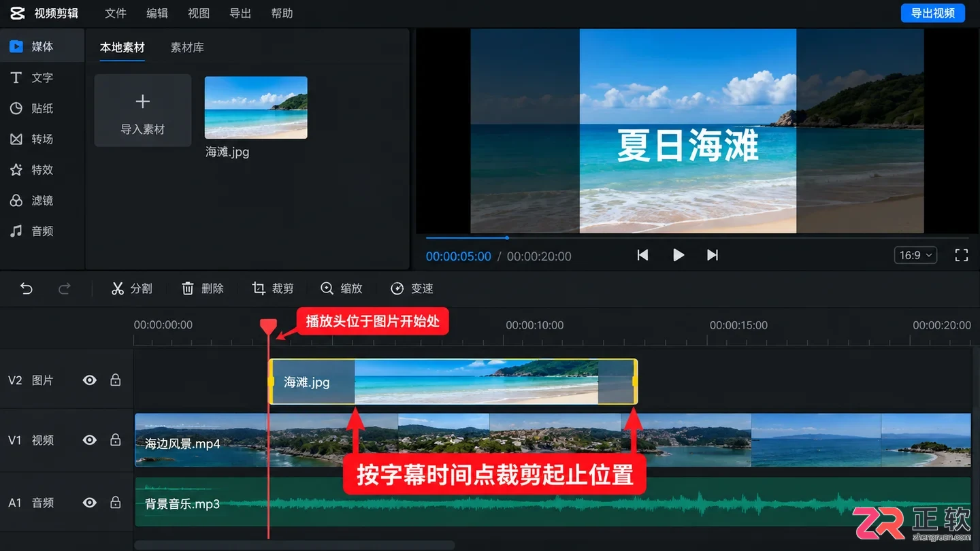
Task: Click the 00:00:20:00 ruler mark
Action: click(x=942, y=325)
